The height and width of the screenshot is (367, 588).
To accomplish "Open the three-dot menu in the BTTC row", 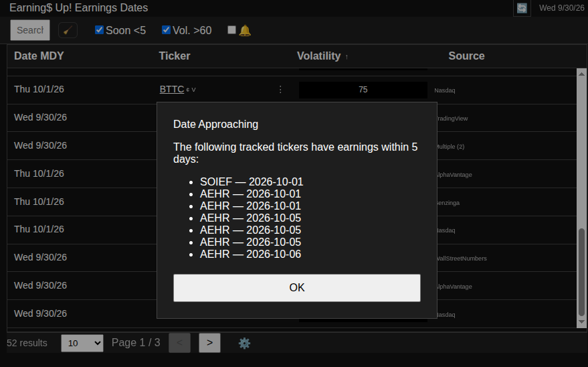I will (x=280, y=90).
